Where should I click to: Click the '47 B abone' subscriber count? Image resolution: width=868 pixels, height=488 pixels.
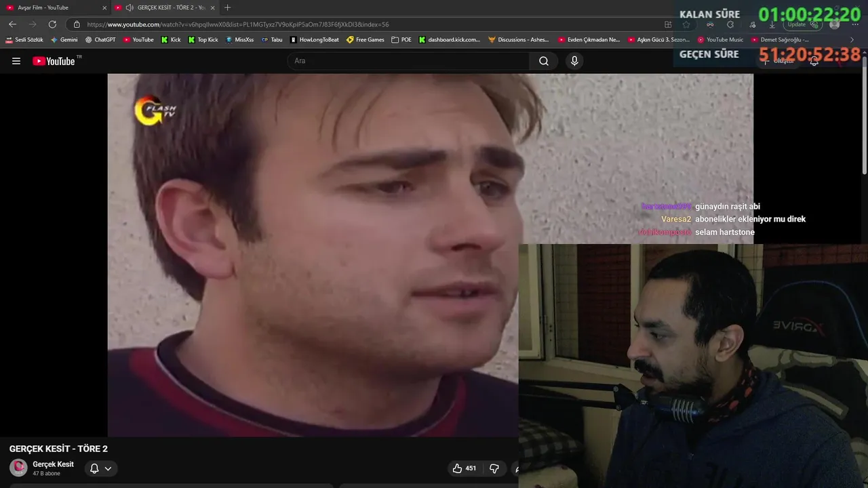coord(46,474)
